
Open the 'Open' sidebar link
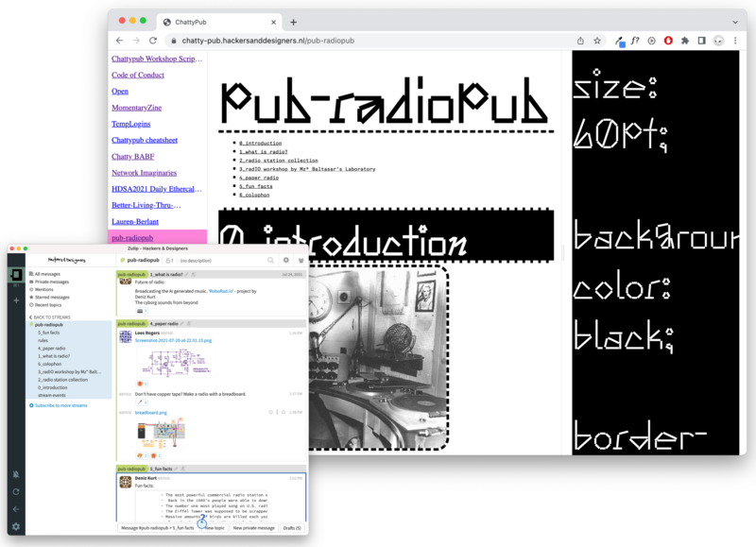[120, 91]
